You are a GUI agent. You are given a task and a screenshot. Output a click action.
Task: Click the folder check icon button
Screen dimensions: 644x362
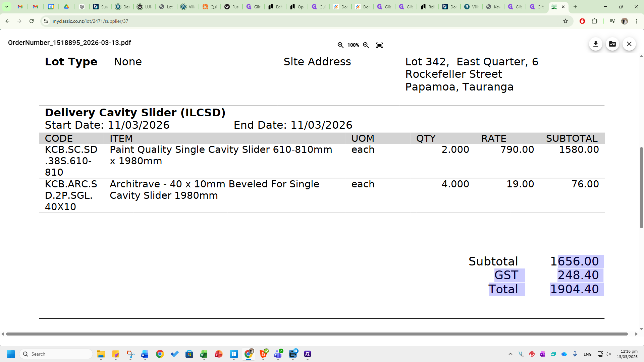point(612,44)
